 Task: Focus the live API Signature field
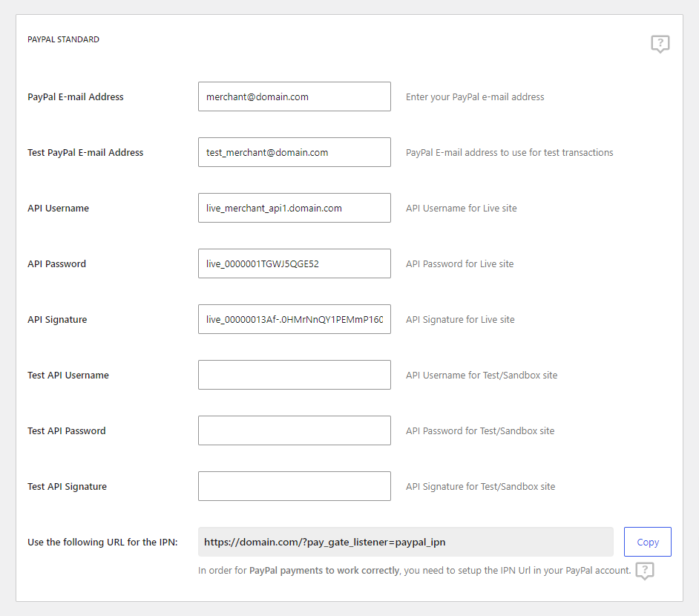pyautogui.click(x=295, y=320)
